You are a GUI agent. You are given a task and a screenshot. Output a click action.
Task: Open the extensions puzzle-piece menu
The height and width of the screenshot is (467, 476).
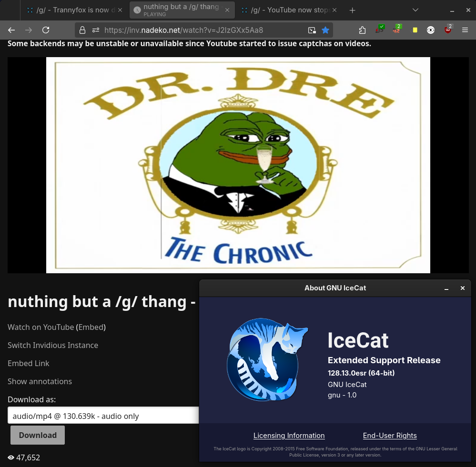[x=362, y=30]
